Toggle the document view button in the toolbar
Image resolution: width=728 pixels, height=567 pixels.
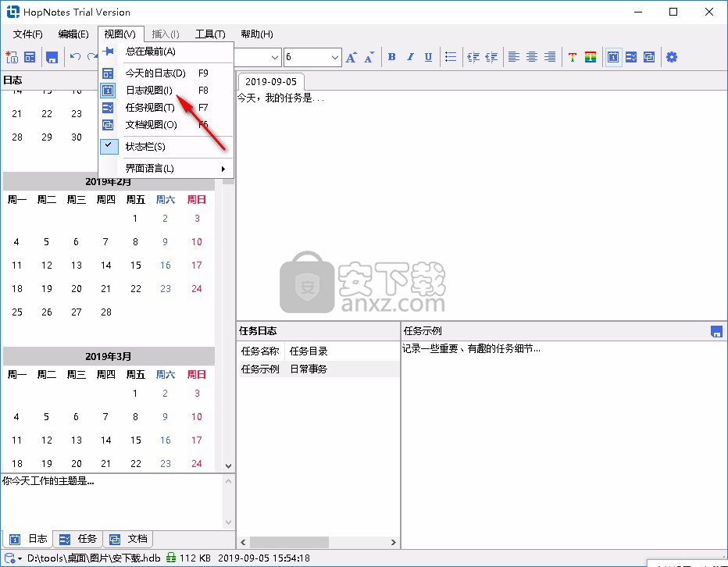click(x=649, y=57)
